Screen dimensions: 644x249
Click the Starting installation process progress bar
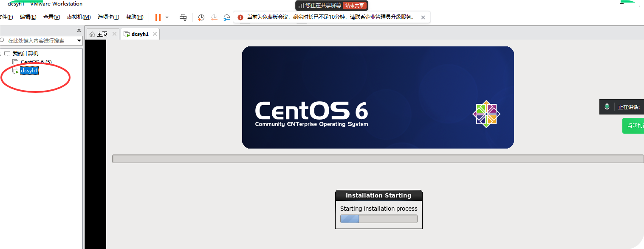(x=378, y=219)
